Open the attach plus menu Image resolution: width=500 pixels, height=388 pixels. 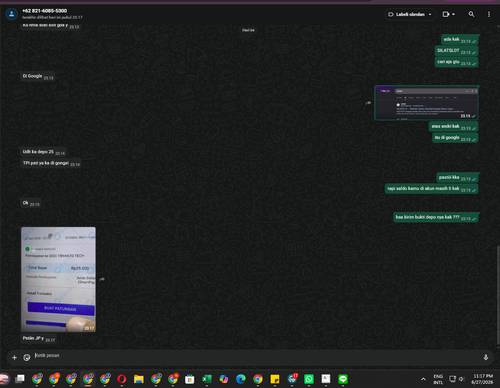(14, 357)
